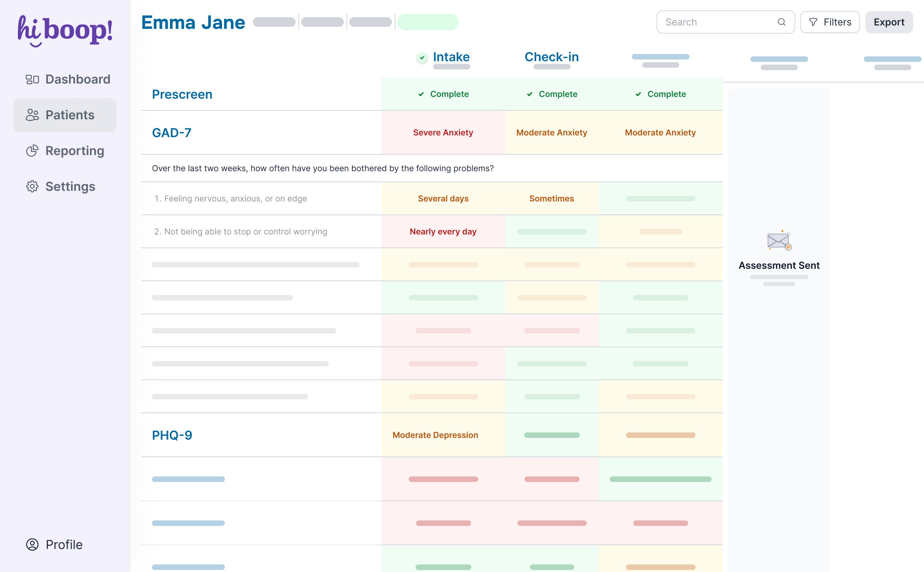Click the Settings gear icon

click(32, 187)
